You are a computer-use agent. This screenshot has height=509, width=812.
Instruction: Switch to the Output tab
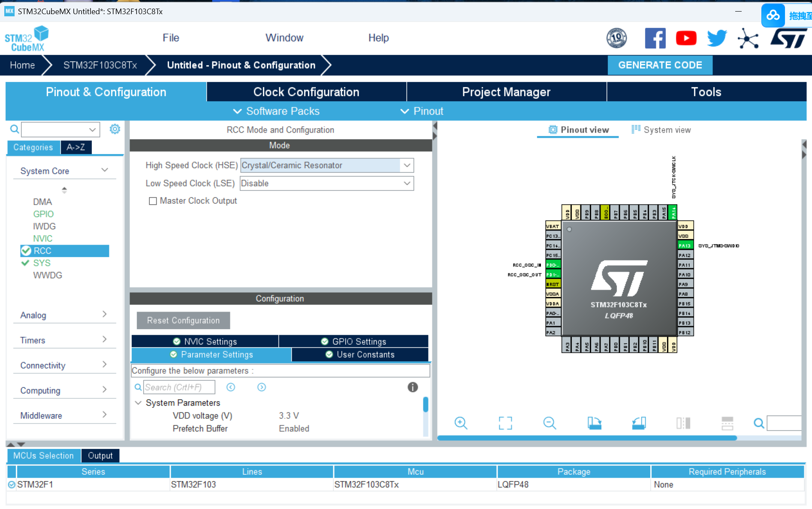[x=100, y=456]
